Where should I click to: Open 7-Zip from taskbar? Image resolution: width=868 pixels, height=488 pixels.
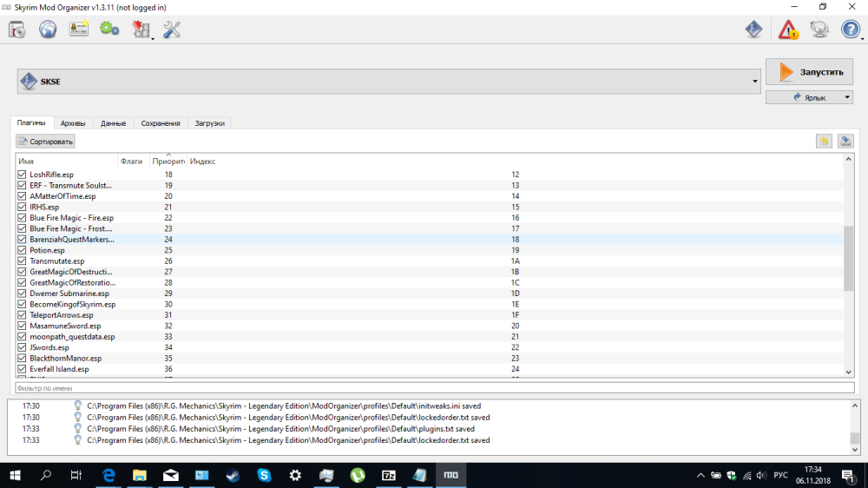[389, 475]
